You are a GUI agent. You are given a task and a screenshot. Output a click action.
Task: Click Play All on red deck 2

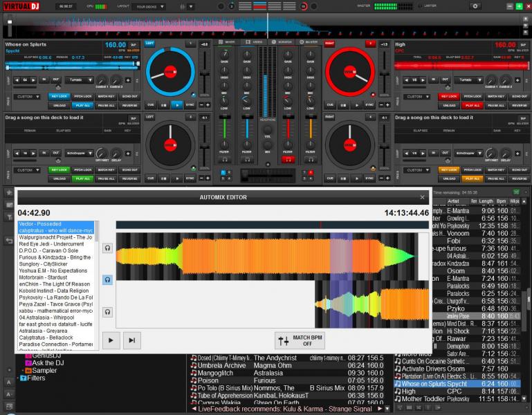tap(473, 106)
